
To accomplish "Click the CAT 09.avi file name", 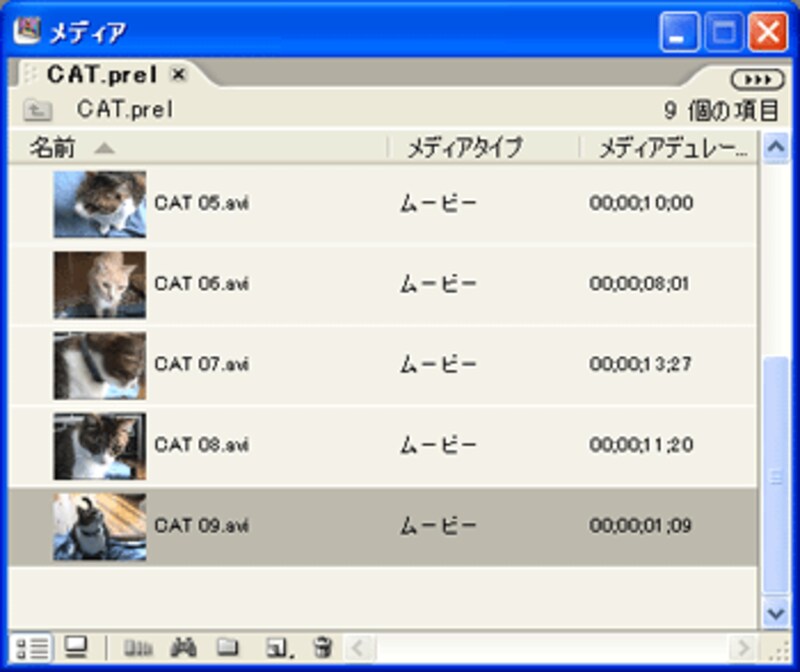I will [x=202, y=526].
